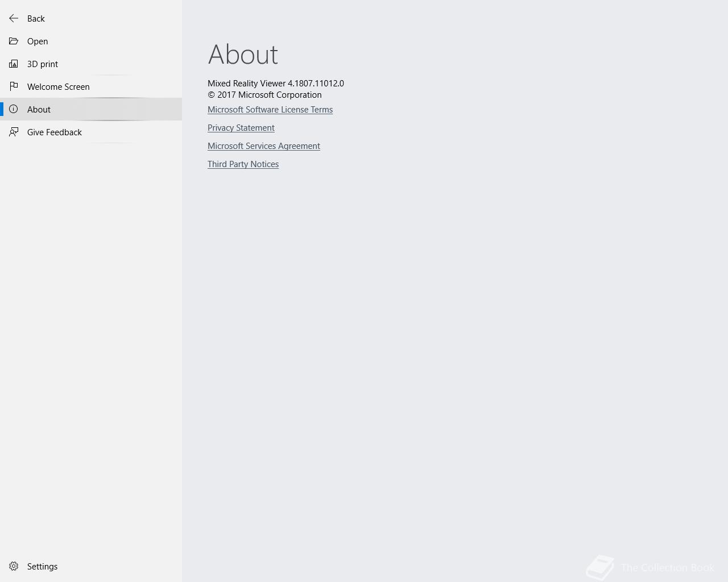Open Microsoft Services Agreement link
Image resolution: width=728 pixels, height=582 pixels.
tap(264, 146)
